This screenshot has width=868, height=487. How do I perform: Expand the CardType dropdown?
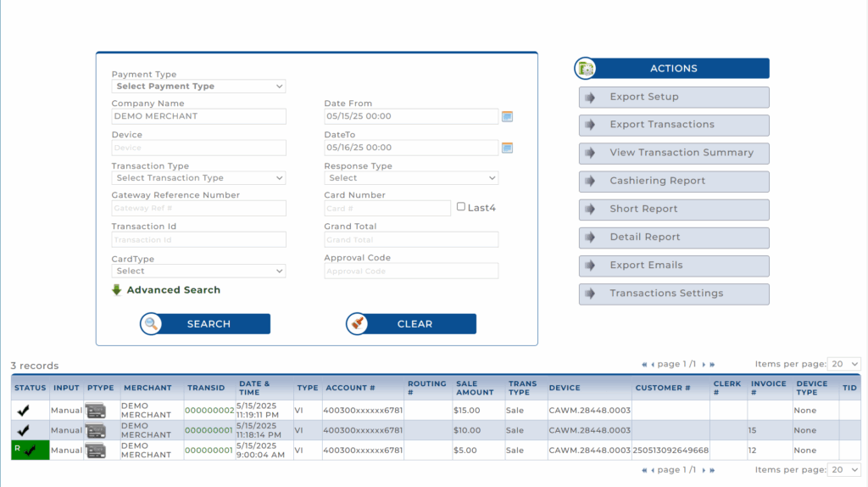coord(198,271)
